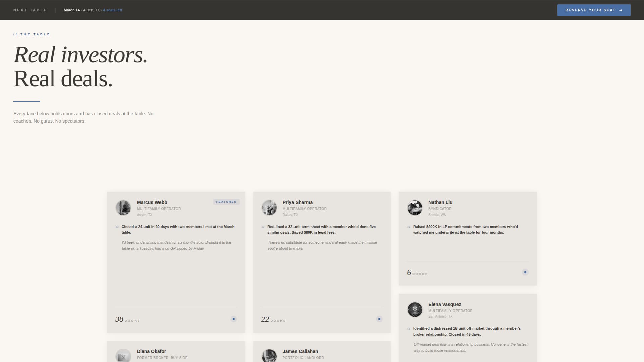
Task: Open the THE TABLE section header
Action: coord(32,34)
